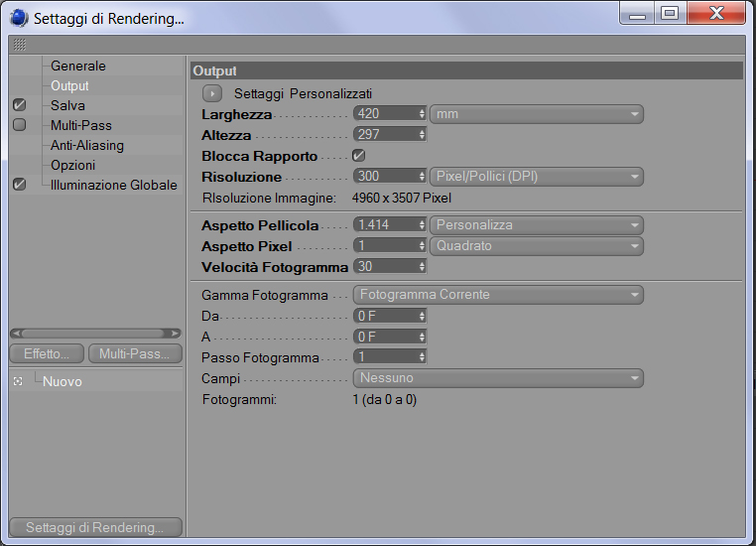Viewport: 756px width, 546px height.
Task: Disable the Salva checkbox
Action: 19,105
